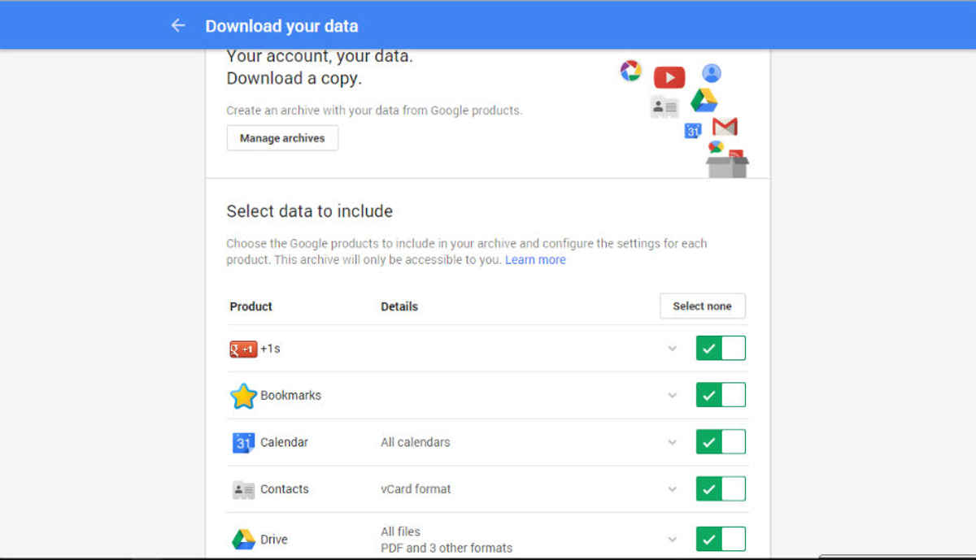Viewport: 976px width, 560px height.
Task: Disable the Bookmarks toggle
Action: [721, 395]
